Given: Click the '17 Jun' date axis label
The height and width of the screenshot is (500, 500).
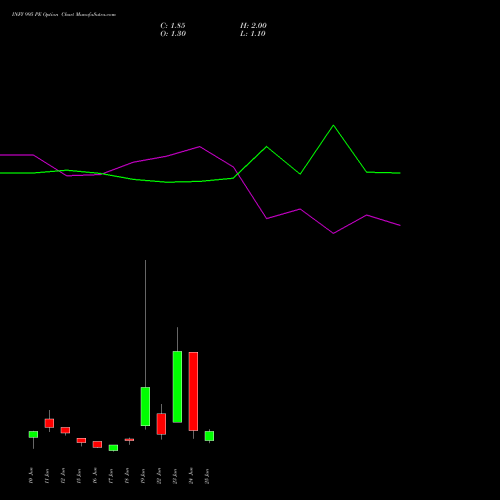Looking at the screenshot, I should pyautogui.click(x=111, y=476).
